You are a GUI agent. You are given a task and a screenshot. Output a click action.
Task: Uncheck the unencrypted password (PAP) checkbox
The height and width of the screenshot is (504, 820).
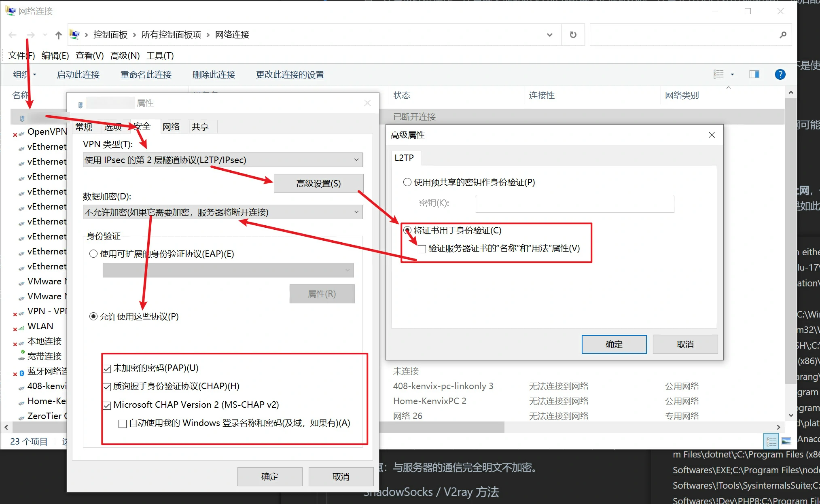point(107,368)
